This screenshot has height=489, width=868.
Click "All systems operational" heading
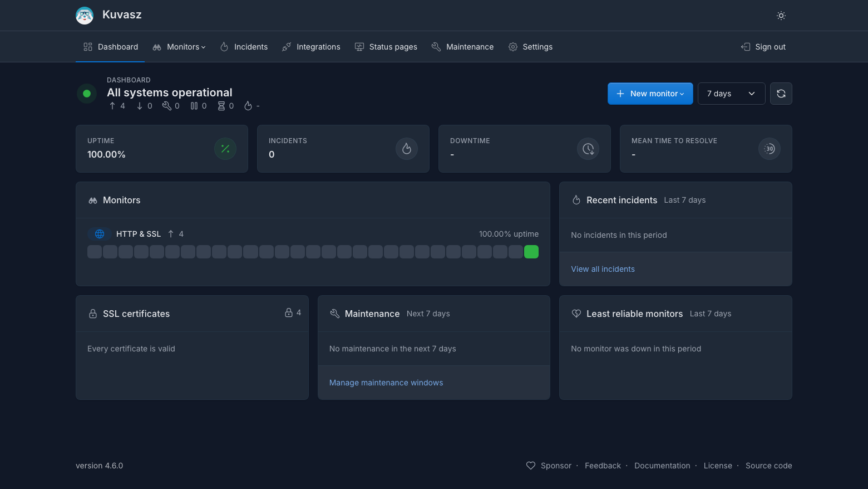point(170,92)
